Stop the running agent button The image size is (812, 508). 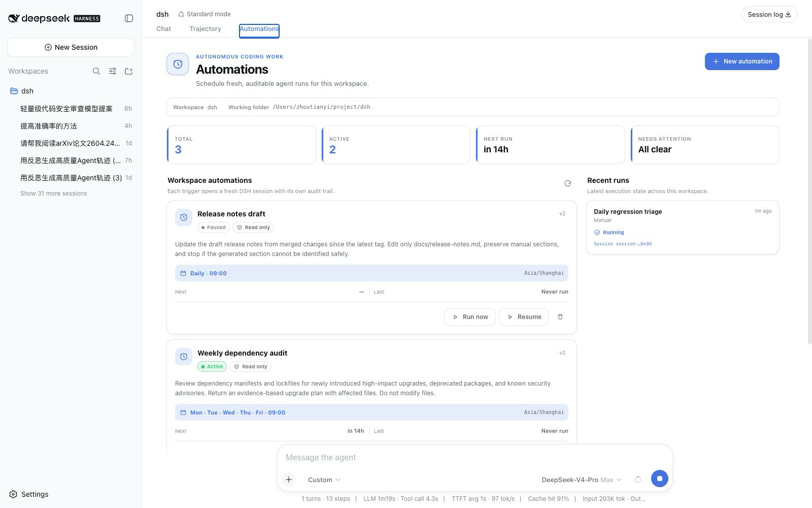click(x=659, y=479)
